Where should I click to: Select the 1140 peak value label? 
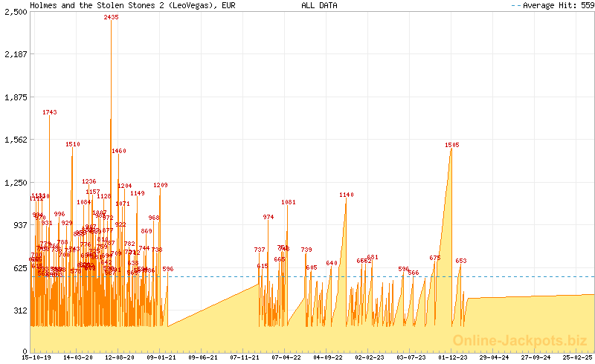[347, 195]
